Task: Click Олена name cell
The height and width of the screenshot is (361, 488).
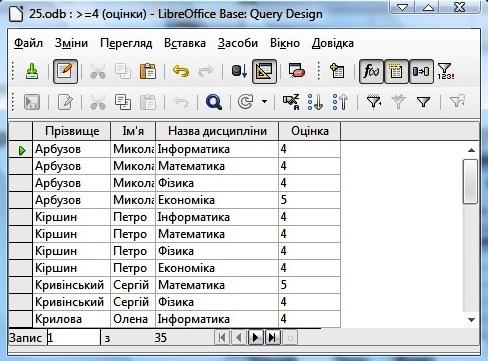Action: point(133,319)
